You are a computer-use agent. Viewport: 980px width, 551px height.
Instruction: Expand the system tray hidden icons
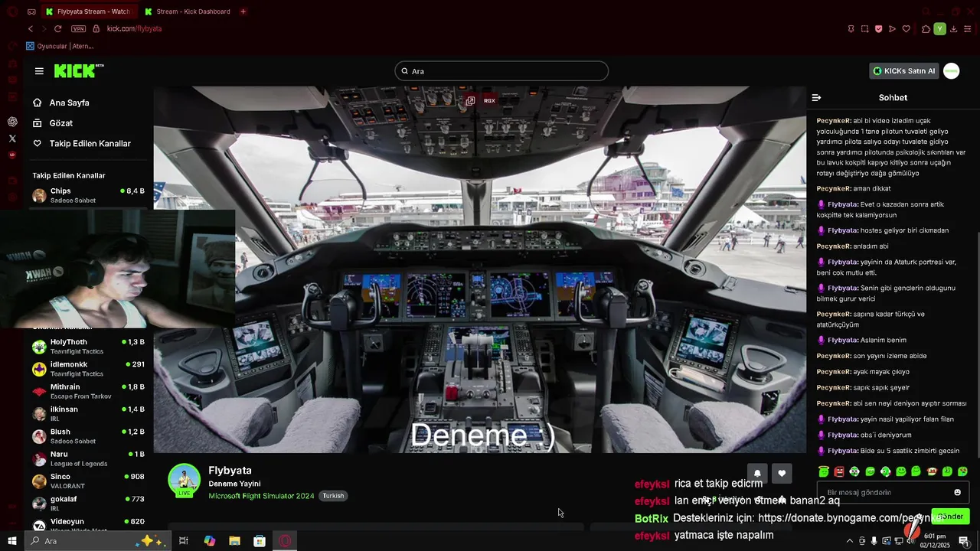(x=849, y=541)
